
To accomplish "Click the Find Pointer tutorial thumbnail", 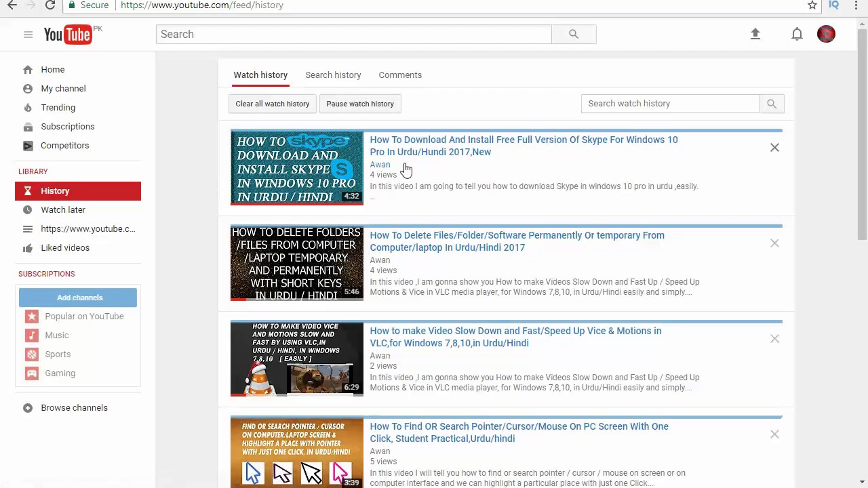I will click(297, 453).
